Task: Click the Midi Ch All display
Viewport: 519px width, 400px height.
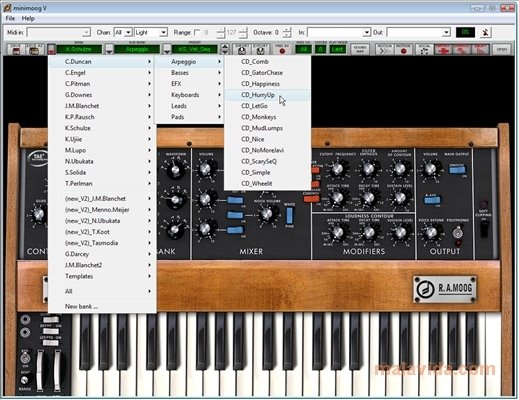Action: [303, 49]
